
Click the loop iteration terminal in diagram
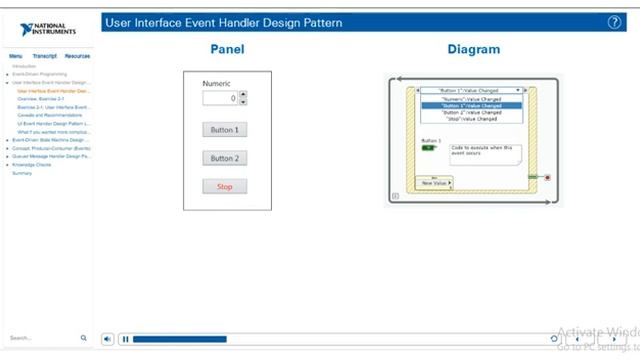pos(396,196)
